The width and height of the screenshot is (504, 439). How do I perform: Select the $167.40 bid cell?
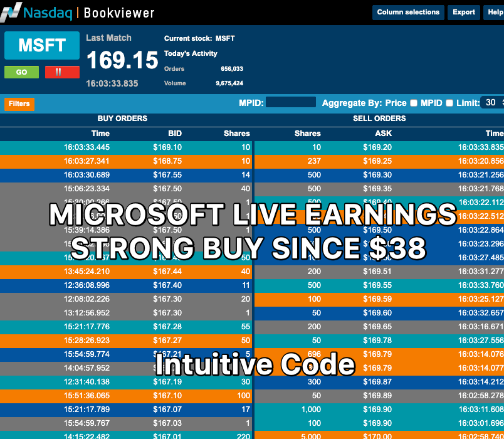(167, 285)
